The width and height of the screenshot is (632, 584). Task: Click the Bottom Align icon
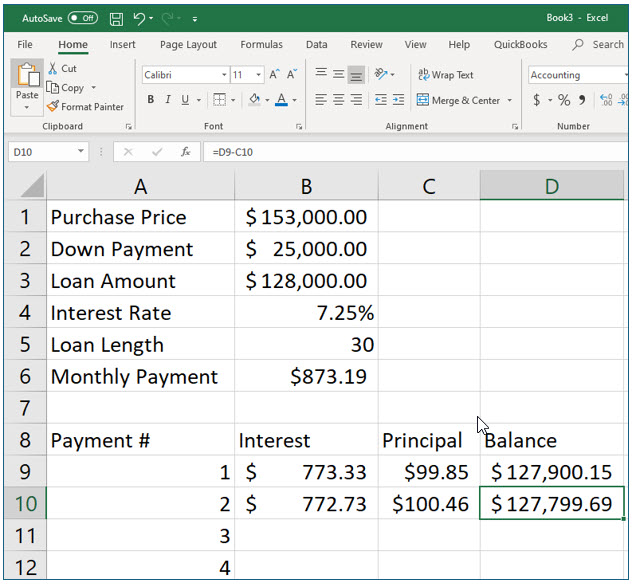click(356, 75)
